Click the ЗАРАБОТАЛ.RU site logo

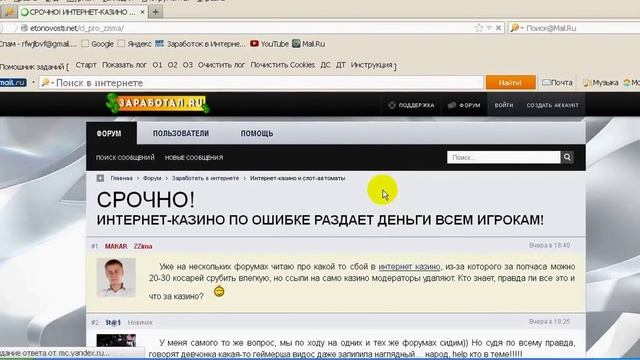tap(158, 104)
